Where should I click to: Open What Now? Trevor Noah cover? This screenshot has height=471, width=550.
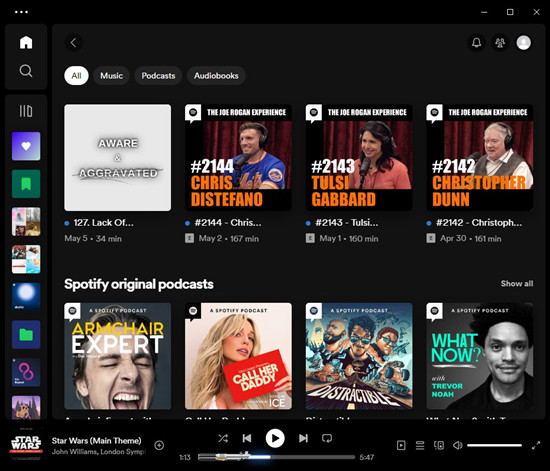click(479, 356)
